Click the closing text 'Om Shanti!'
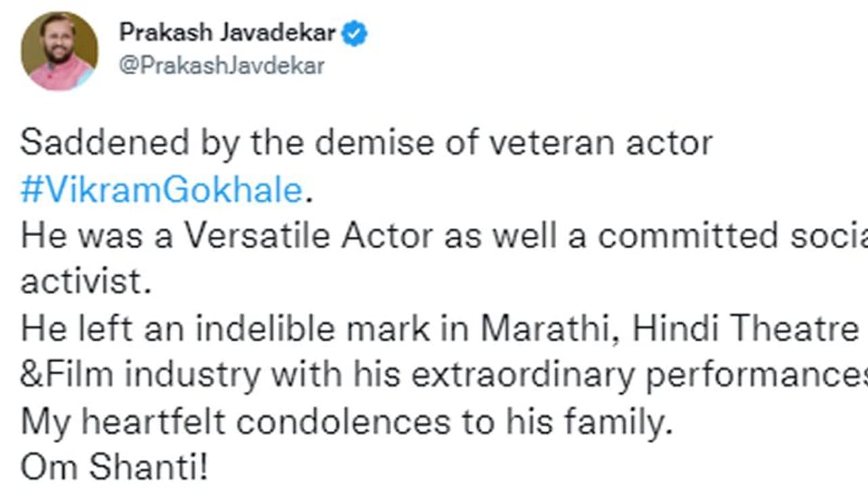This screenshot has height=490, width=868. tap(114, 468)
